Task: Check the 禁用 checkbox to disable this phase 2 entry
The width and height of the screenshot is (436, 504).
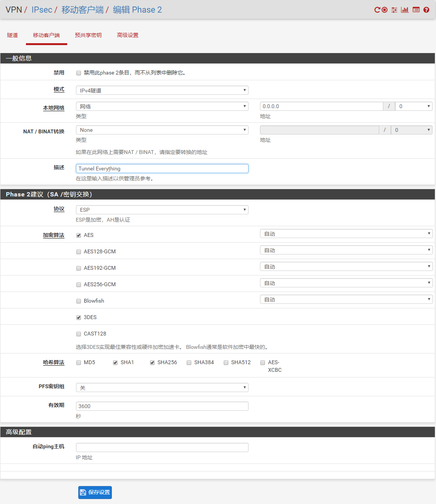Action: pyautogui.click(x=78, y=73)
